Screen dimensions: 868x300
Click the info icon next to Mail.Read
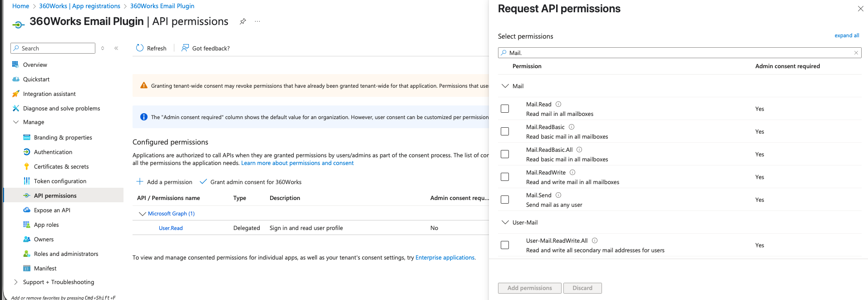(558, 104)
